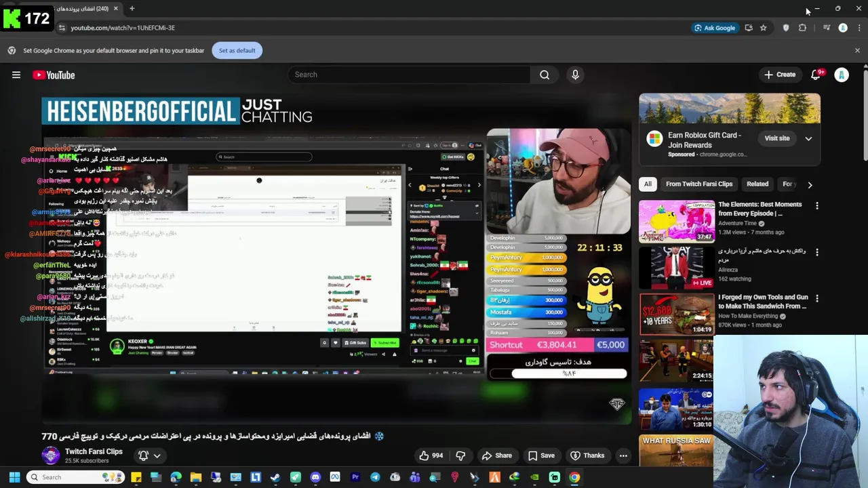Share the video

(497, 455)
